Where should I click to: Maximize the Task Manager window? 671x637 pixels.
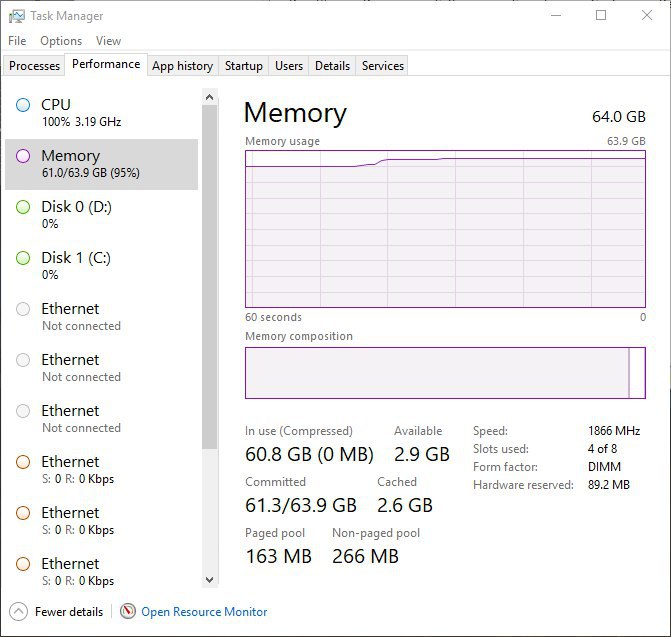pyautogui.click(x=601, y=15)
